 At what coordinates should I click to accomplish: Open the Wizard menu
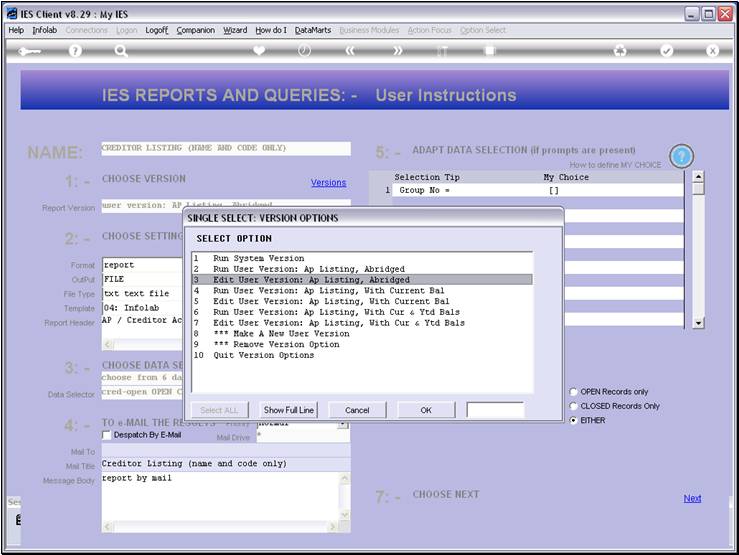click(235, 30)
